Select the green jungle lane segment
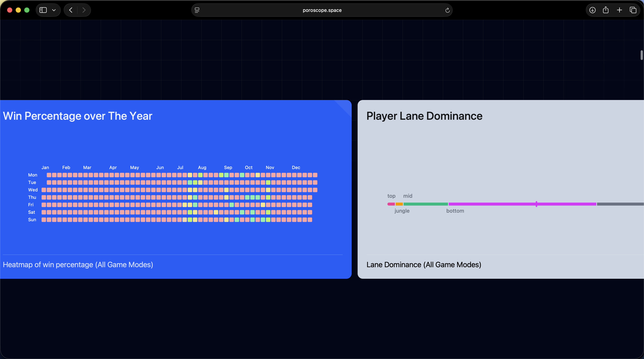 click(425, 204)
